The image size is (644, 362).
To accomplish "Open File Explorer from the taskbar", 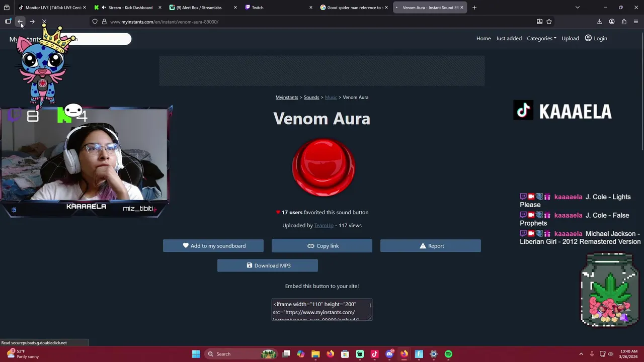I will [315, 354].
